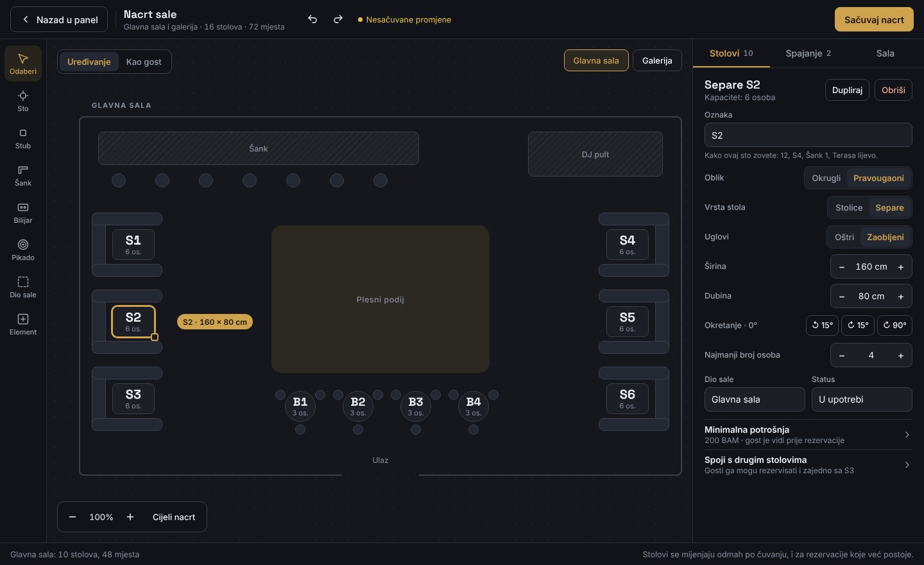
Task: Add a custom Element from sidebar
Action: click(x=23, y=324)
